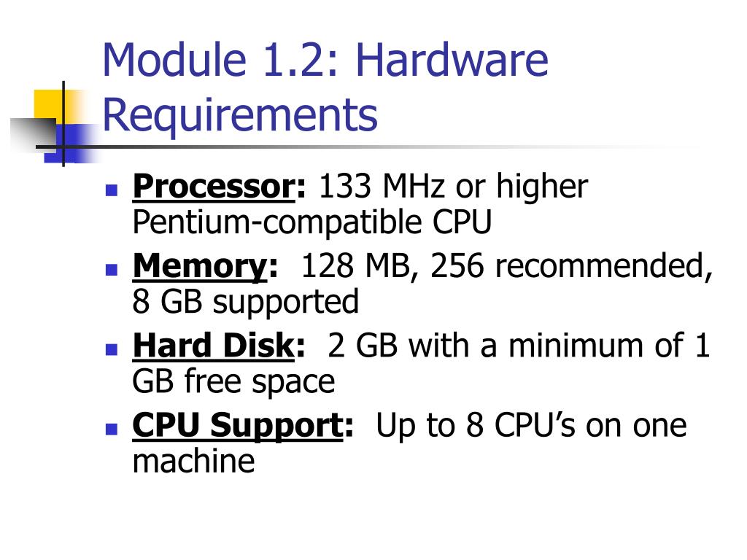Select the blue bullet before CPU Support
This screenshot has width=747, height=560.
pyautogui.click(x=112, y=429)
